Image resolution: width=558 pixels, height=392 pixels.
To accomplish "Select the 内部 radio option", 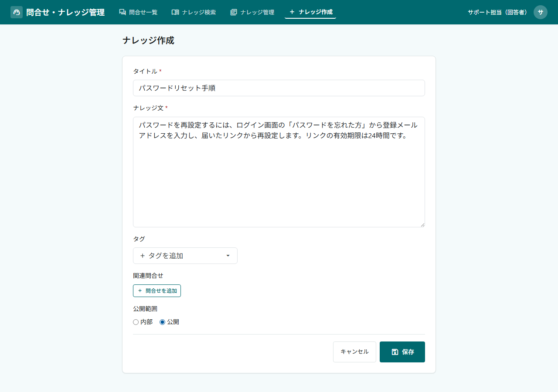I will [x=136, y=322].
